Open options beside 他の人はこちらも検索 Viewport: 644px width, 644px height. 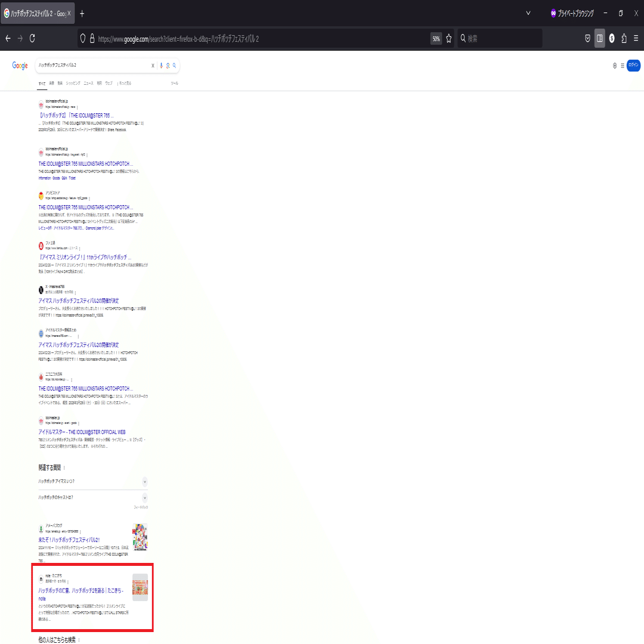coord(79,640)
